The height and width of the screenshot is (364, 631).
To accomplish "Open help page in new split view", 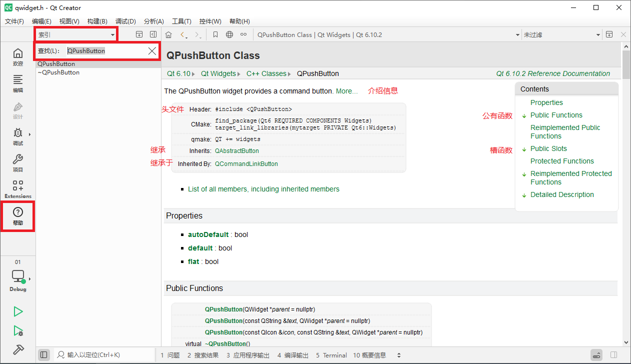I will point(609,34).
